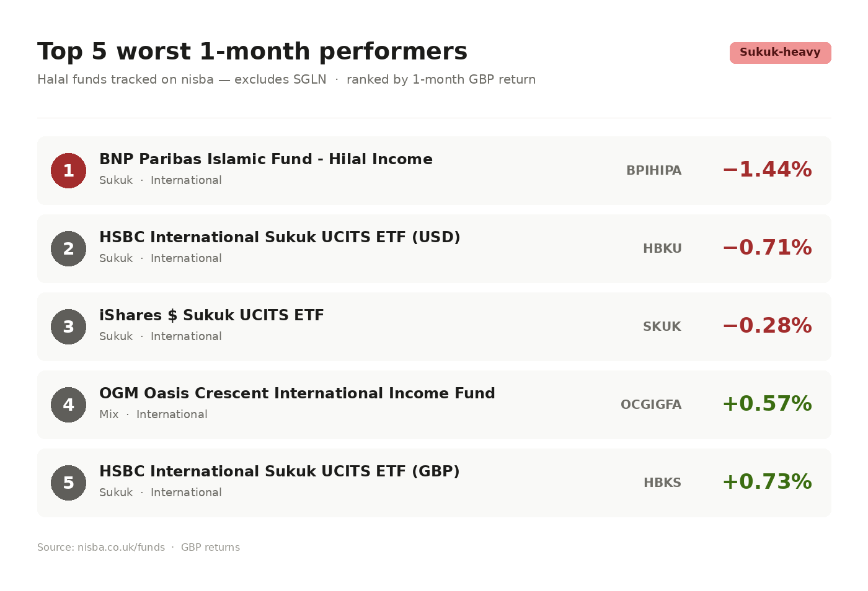This screenshot has width=868, height=591.
Task: Click the Top 5 worst 1-month performers heading
Action: (x=252, y=51)
